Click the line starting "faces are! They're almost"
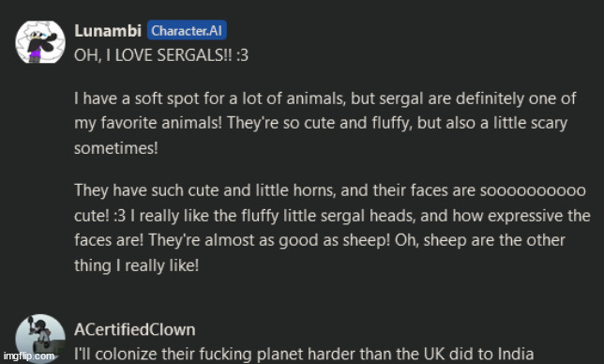The height and width of the screenshot is (364, 604). point(320,240)
